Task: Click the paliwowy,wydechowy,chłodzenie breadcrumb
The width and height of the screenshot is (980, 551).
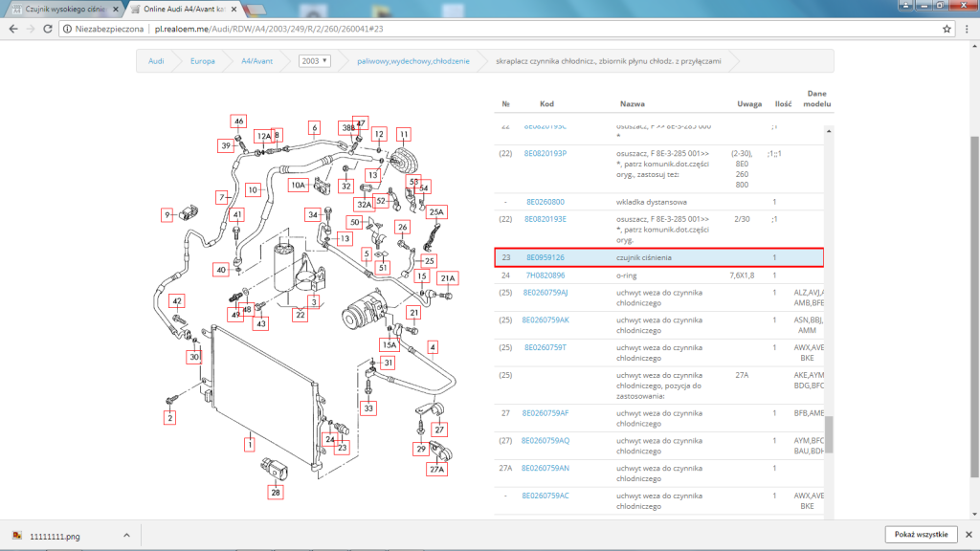Action: 413,61
